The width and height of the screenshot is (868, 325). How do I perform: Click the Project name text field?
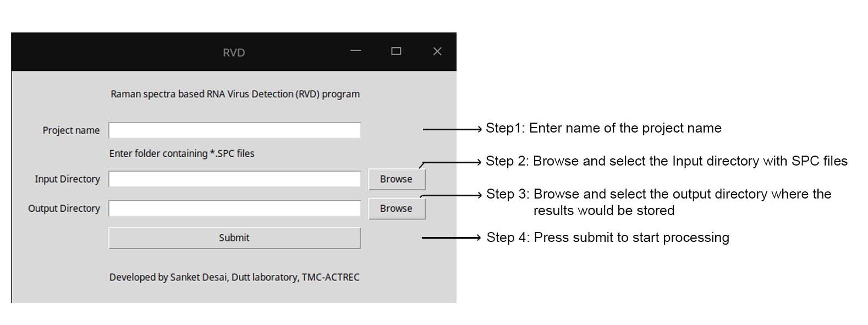point(234,130)
